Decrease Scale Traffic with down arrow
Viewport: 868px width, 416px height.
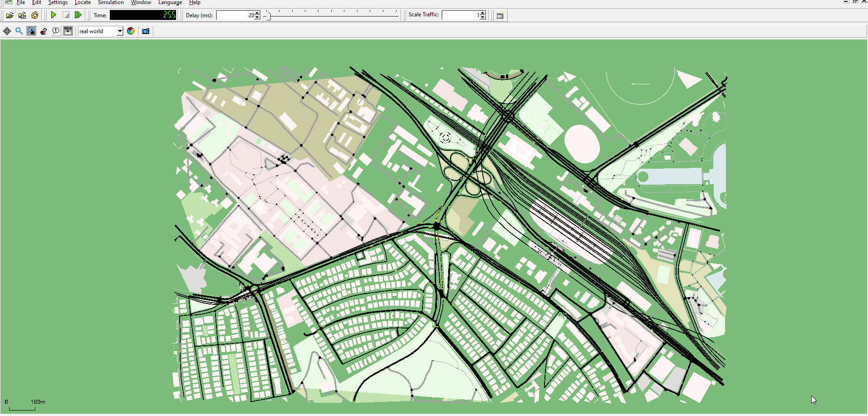point(483,18)
